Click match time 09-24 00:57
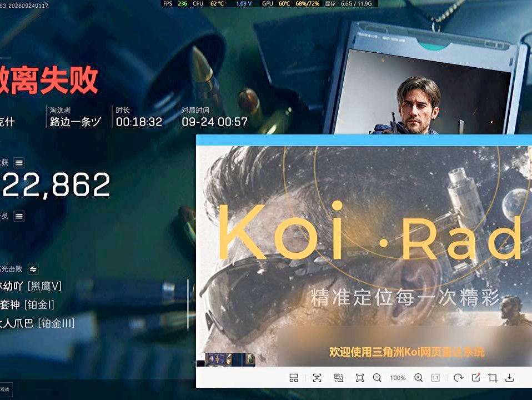Screen dimensions: 532x400 click(214, 122)
